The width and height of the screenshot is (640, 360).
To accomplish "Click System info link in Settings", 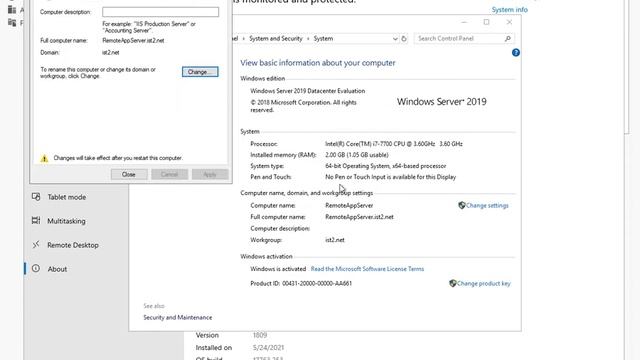I will [509, 10].
